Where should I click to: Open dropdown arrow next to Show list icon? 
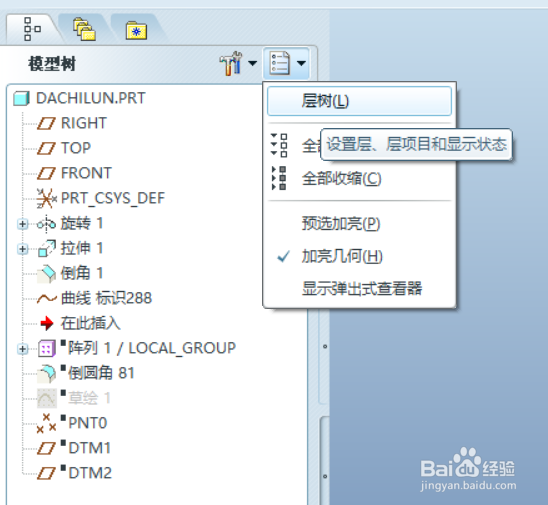tap(301, 63)
